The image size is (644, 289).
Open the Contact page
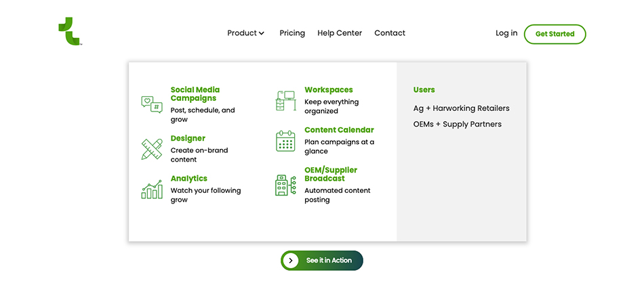point(390,33)
